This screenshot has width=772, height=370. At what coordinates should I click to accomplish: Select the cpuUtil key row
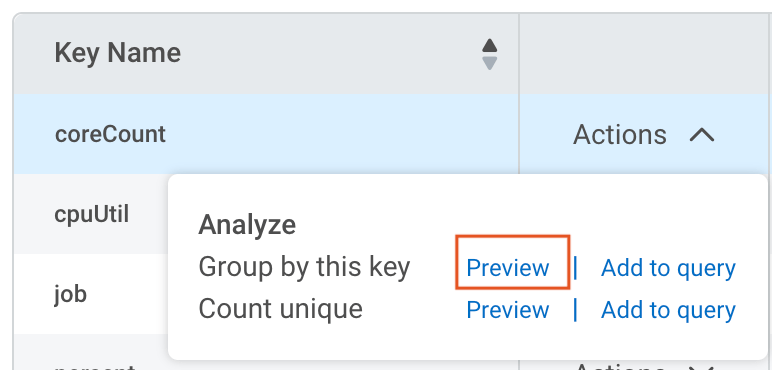[92, 215]
